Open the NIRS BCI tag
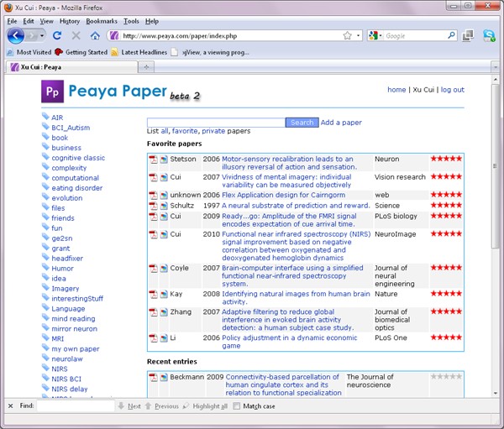 point(66,379)
